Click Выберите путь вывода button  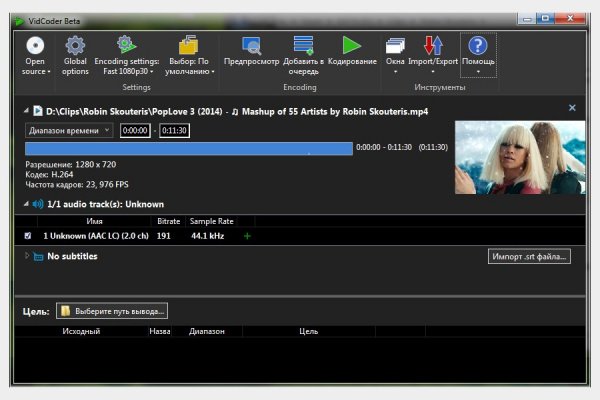112,311
